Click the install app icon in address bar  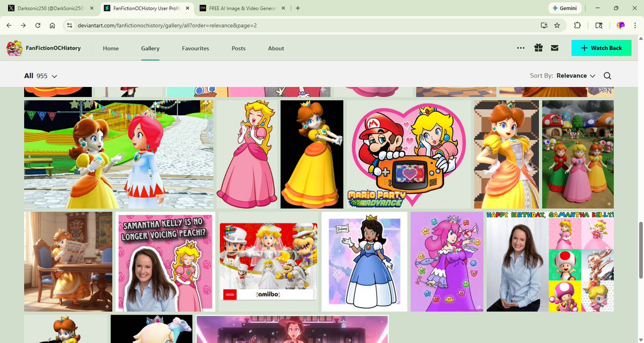544,25
